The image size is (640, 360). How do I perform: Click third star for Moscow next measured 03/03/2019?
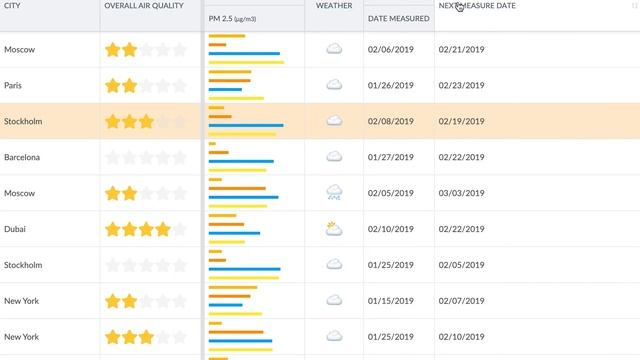(x=146, y=193)
